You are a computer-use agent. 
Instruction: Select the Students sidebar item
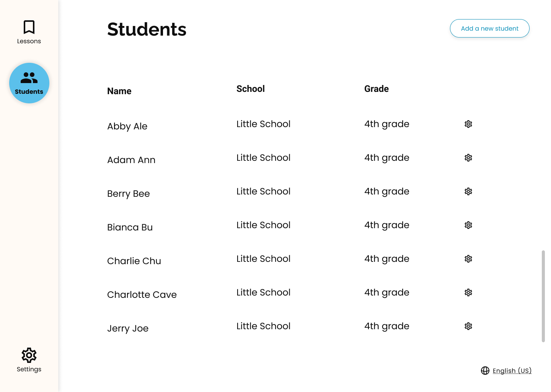29,83
